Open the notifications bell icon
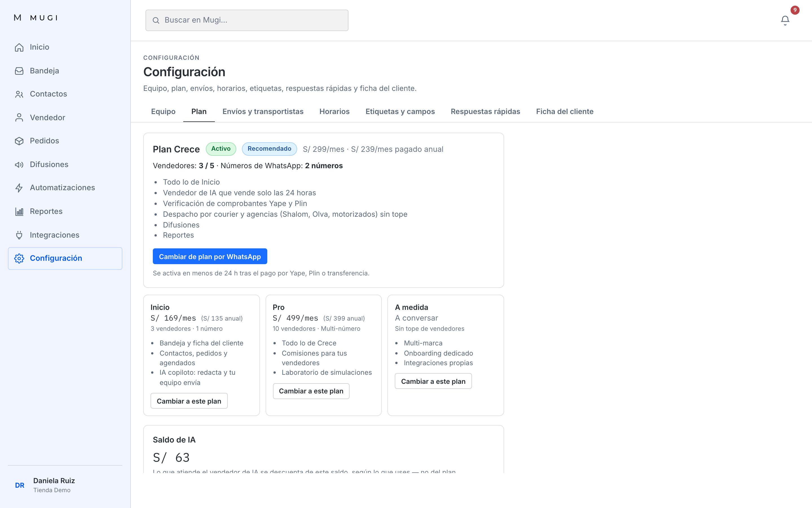The image size is (812, 508). [x=785, y=21]
